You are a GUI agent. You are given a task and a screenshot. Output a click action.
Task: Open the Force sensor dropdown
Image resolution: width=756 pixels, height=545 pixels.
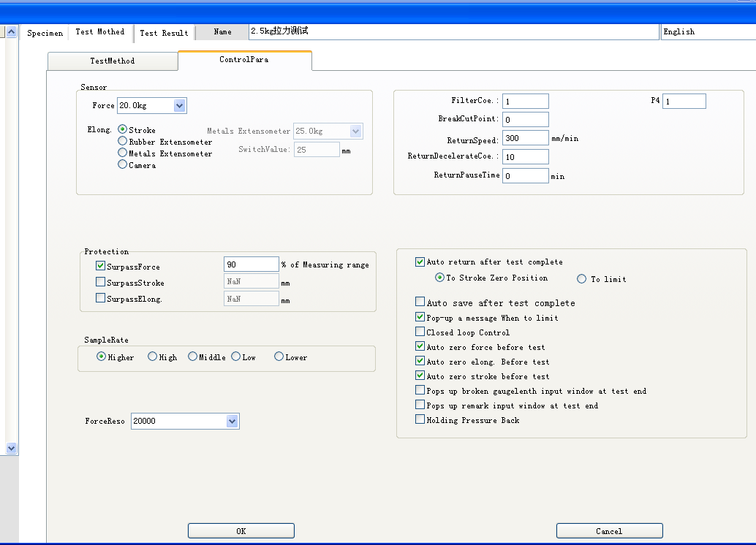[x=180, y=106]
